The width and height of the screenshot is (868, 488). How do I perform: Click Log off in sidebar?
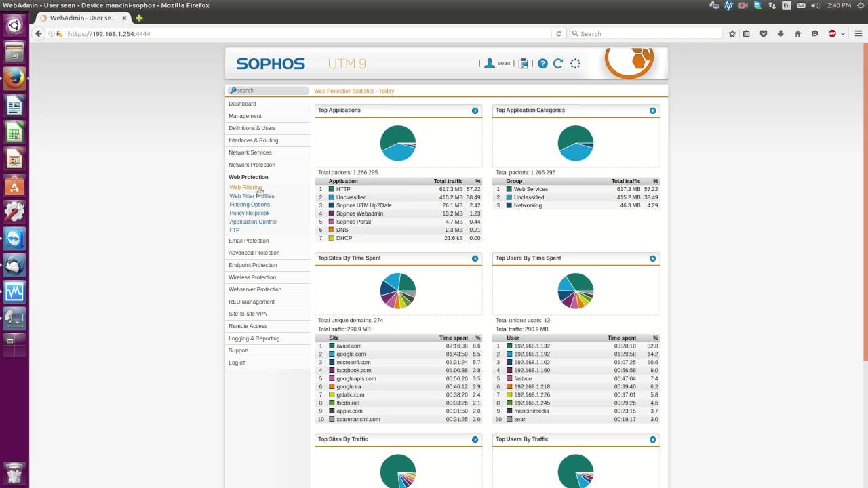pyautogui.click(x=268, y=363)
